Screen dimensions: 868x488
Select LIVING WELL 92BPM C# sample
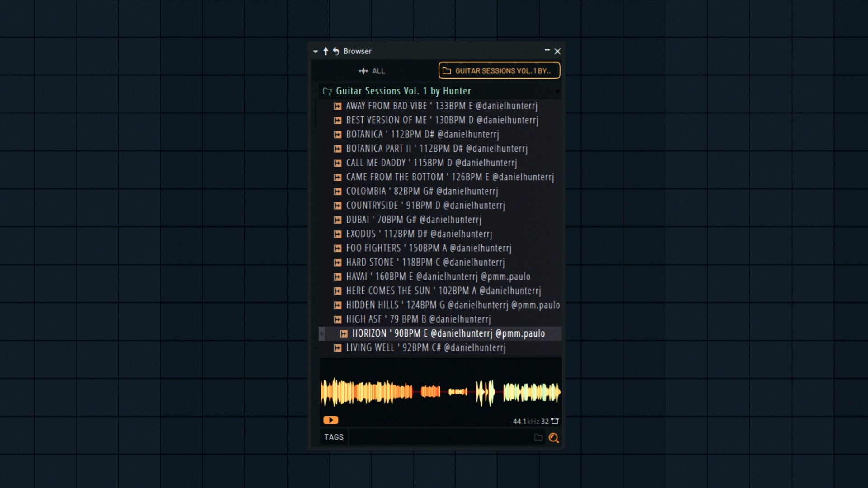426,347
